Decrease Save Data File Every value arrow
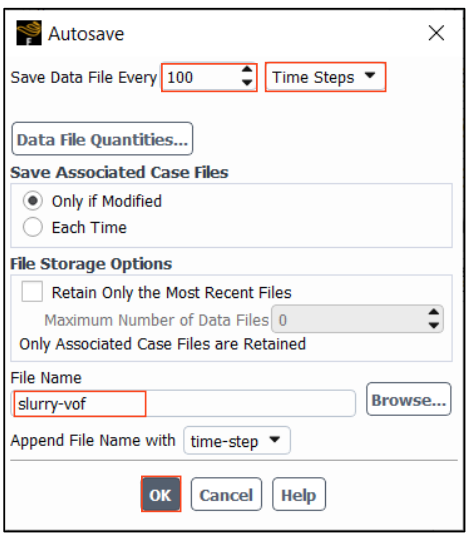The height and width of the screenshot is (538, 476). click(x=247, y=82)
